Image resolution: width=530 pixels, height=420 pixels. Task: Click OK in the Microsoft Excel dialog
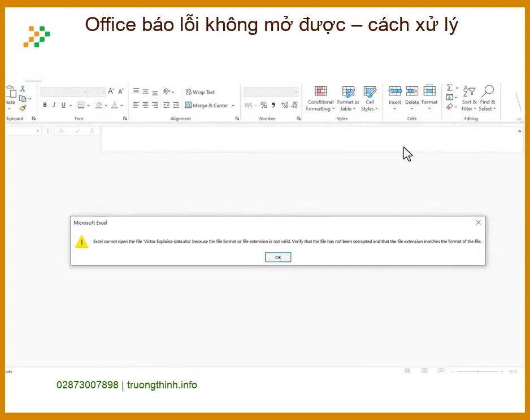(x=278, y=257)
